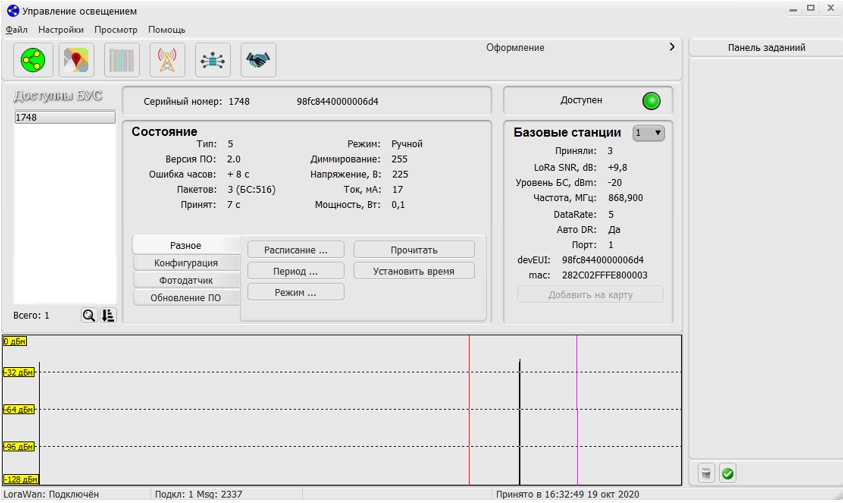Expand the Оформление panel chevron
Viewport: 843px width, 503px height.
(x=672, y=47)
